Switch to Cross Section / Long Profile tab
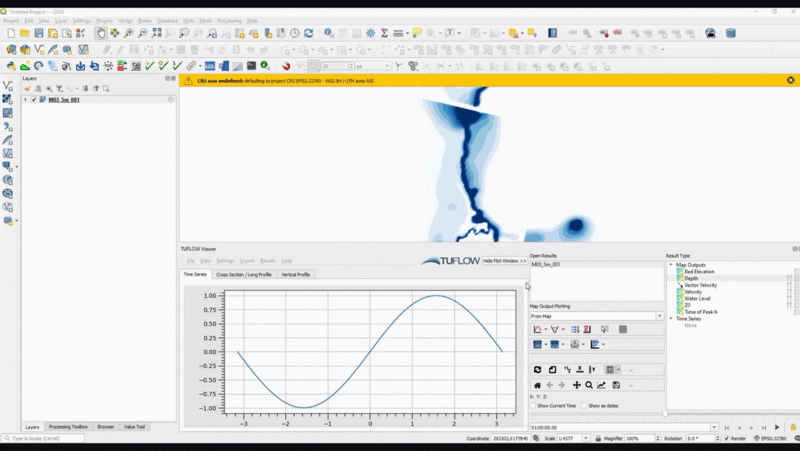Screen dimensions: 800x451 point(243,274)
